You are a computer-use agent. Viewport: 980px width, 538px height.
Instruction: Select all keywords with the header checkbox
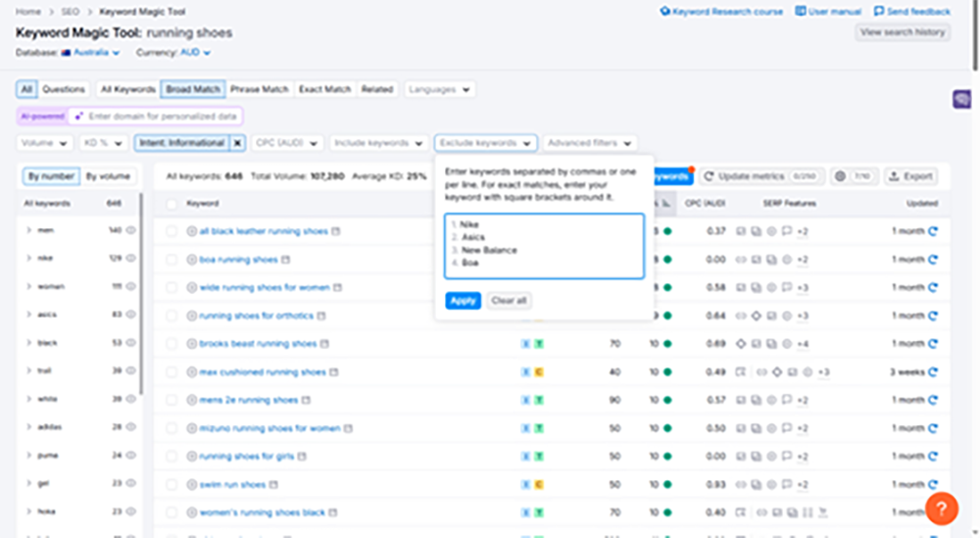click(x=171, y=204)
